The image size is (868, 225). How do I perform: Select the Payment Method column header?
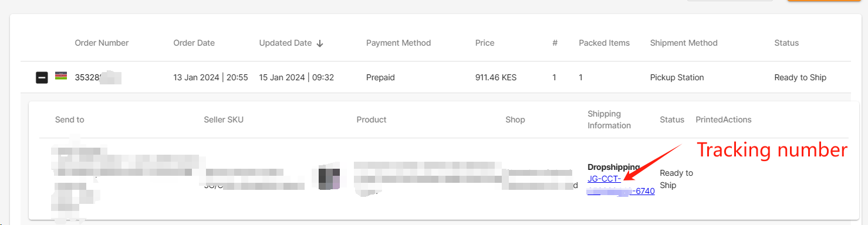tap(398, 43)
